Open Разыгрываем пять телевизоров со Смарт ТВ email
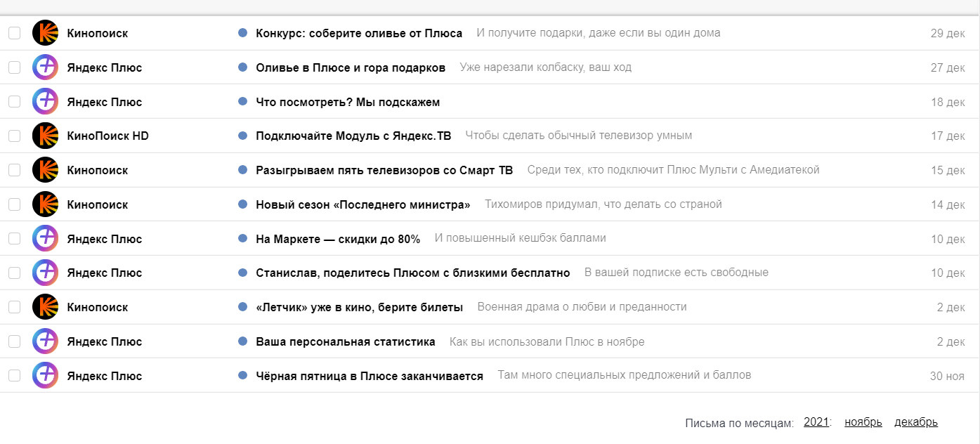Screen dimensions: 980x444 384,170
